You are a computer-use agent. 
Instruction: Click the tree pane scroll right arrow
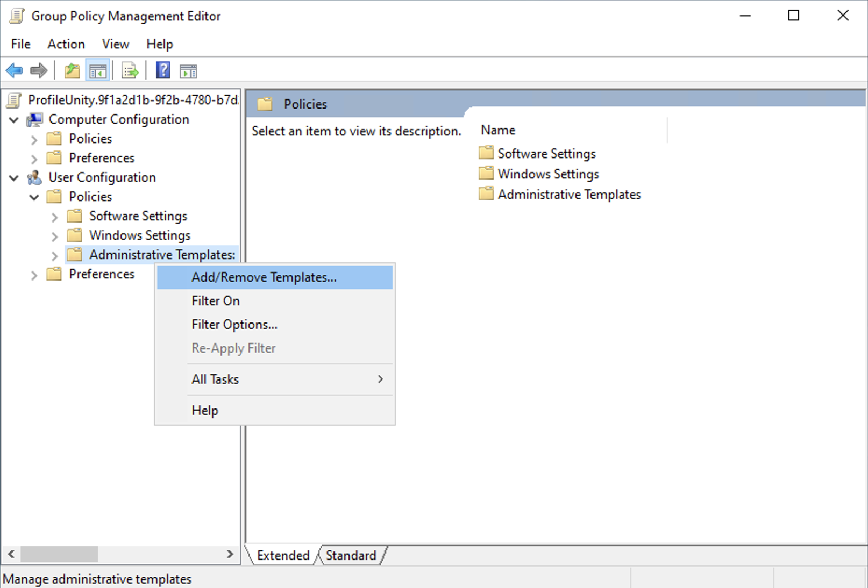230,554
